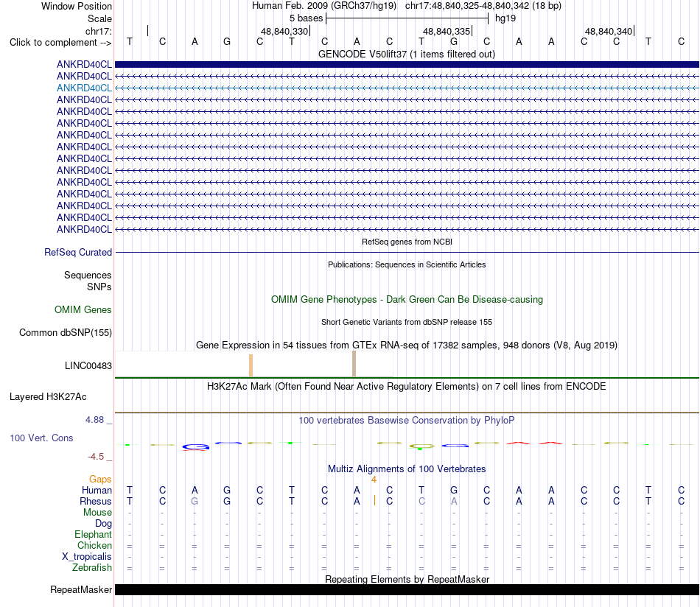The height and width of the screenshot is (607, 700).
Task: Click the Rhesus alignment row label
Action: [96, 502]
